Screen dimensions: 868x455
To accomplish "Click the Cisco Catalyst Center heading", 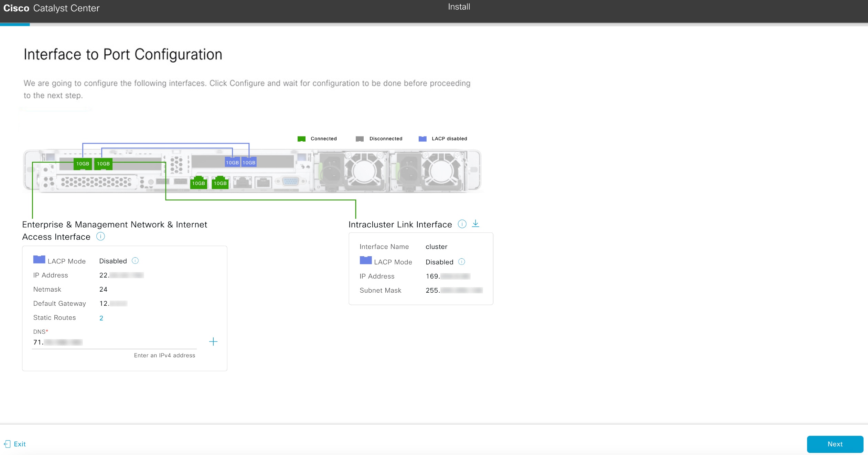I will (x=52, y=8).
